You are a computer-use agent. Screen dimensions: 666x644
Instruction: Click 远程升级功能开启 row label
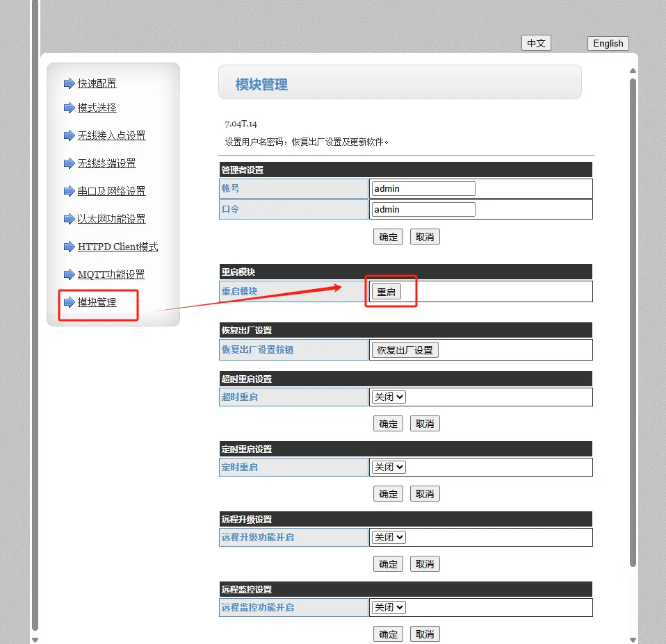(x=257, y=537)
